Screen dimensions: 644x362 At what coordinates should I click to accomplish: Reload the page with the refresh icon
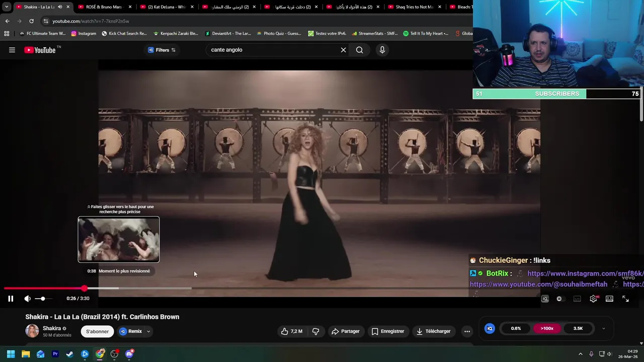(31, 21)
